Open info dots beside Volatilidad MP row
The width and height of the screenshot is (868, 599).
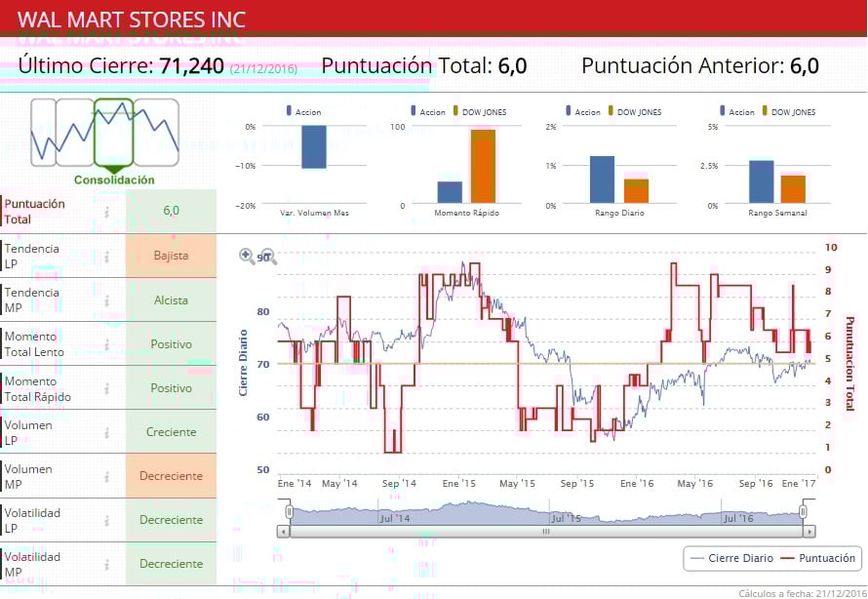(x=107, y=564)
